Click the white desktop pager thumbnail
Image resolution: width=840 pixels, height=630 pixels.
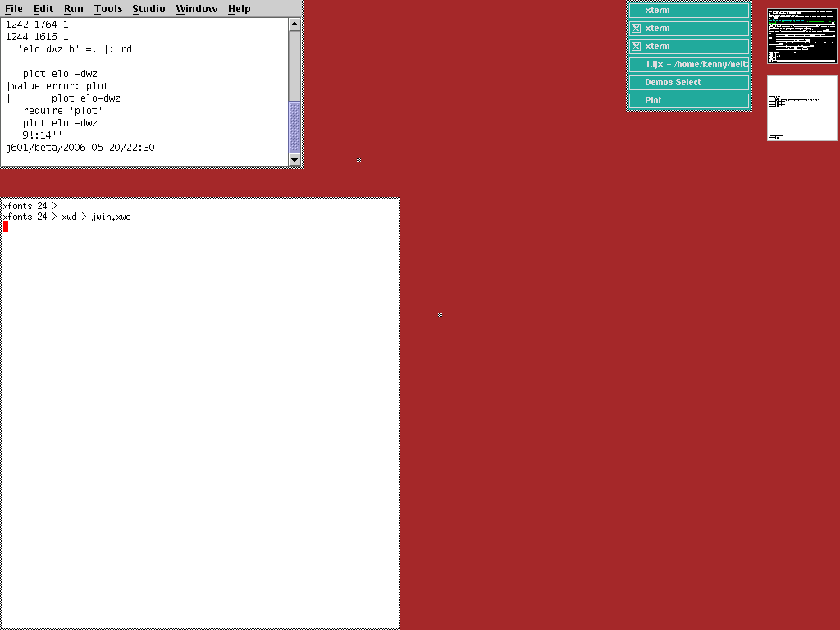[790, 108]
